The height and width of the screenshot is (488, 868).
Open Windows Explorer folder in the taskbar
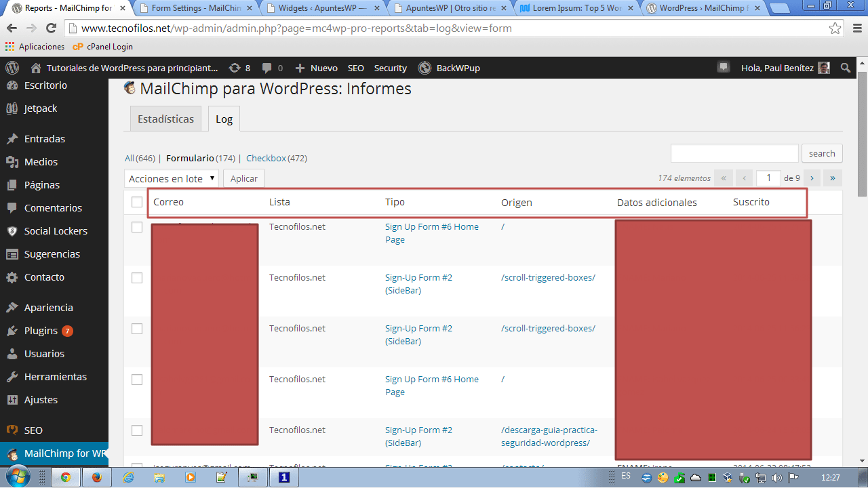click(x=159, y=477)
